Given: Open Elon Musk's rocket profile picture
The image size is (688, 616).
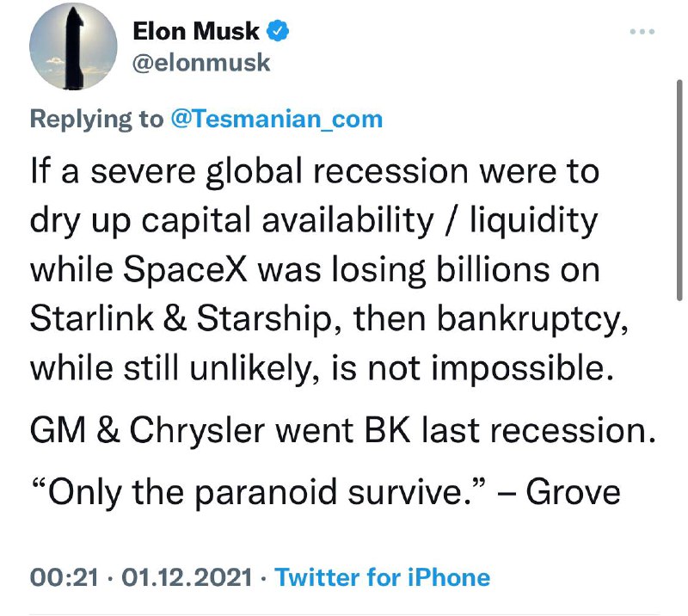Looking at the screenshot, I should (x=73, y=46).
